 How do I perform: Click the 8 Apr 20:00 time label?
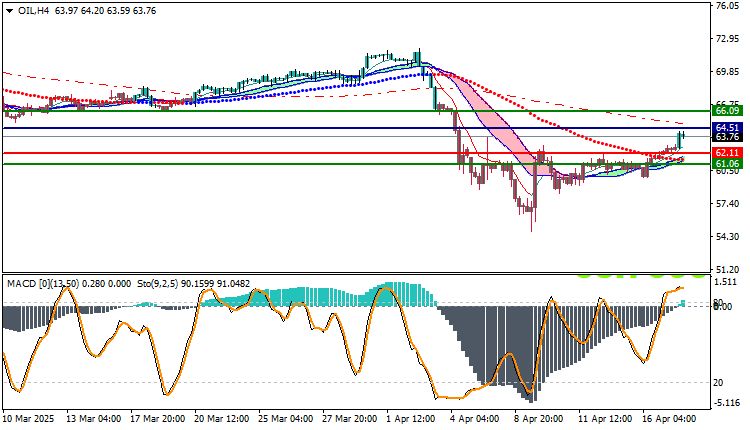point(539,419)
